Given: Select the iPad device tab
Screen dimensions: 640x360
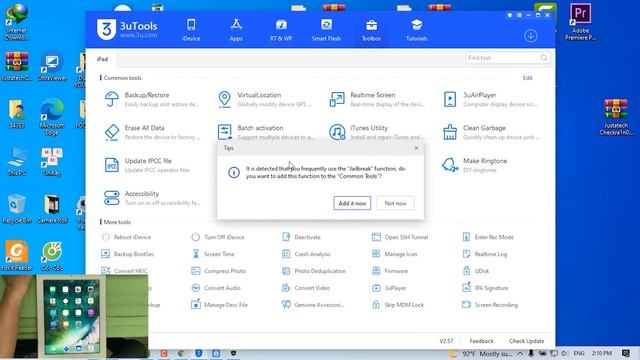Looking at the screenshot, I should [102, 59].
